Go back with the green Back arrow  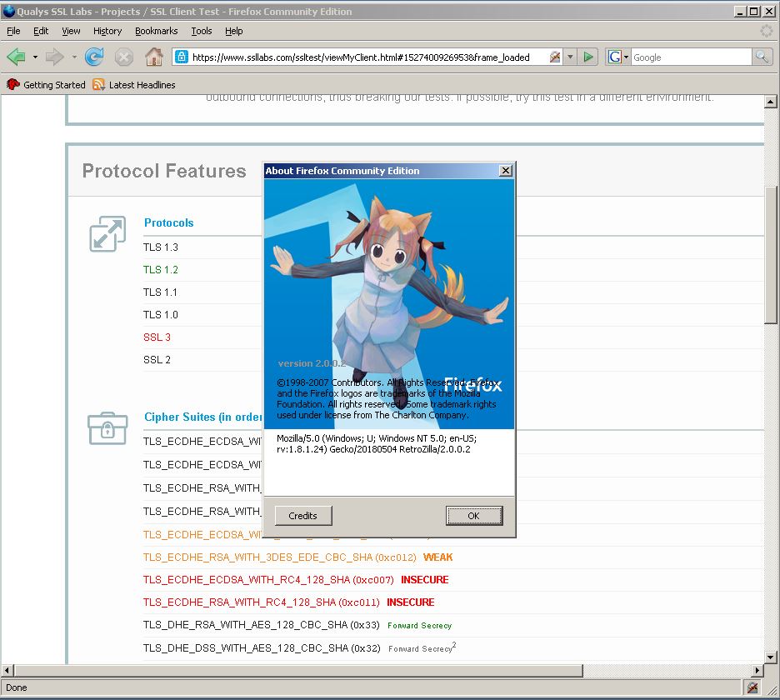click(17, 57)
